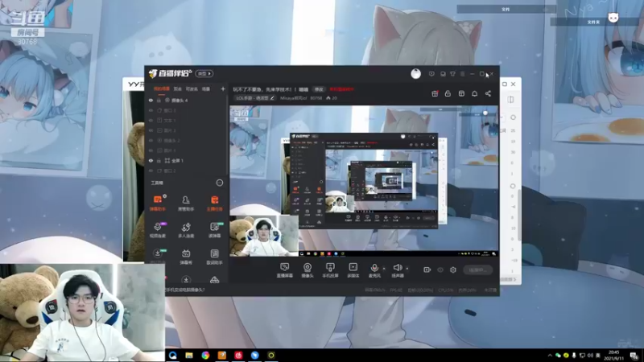Open the 多人连麦 tool
Image resolution: width=644 pixels, height=362 pixels.
pos(186,230)
